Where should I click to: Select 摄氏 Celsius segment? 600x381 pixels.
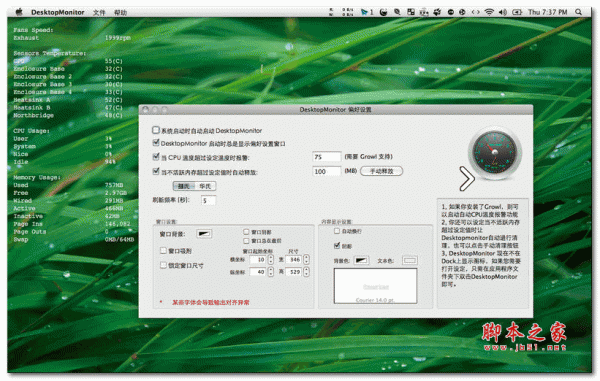coord(184,186)
